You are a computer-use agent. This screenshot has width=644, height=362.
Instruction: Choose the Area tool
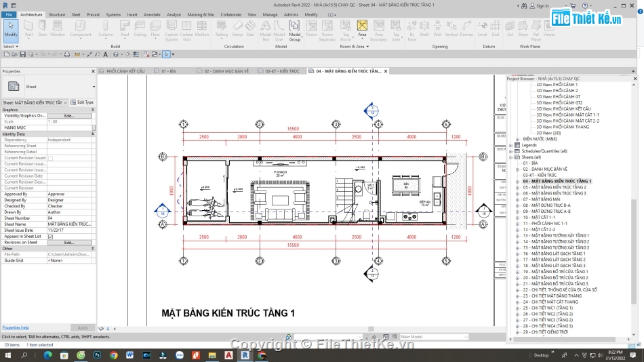pyautogui.click(x=362, y=29)
